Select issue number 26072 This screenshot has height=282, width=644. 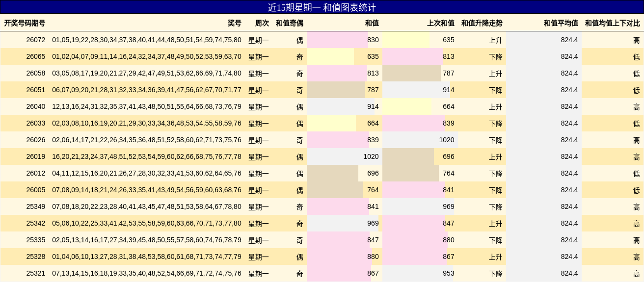(36, 40)
